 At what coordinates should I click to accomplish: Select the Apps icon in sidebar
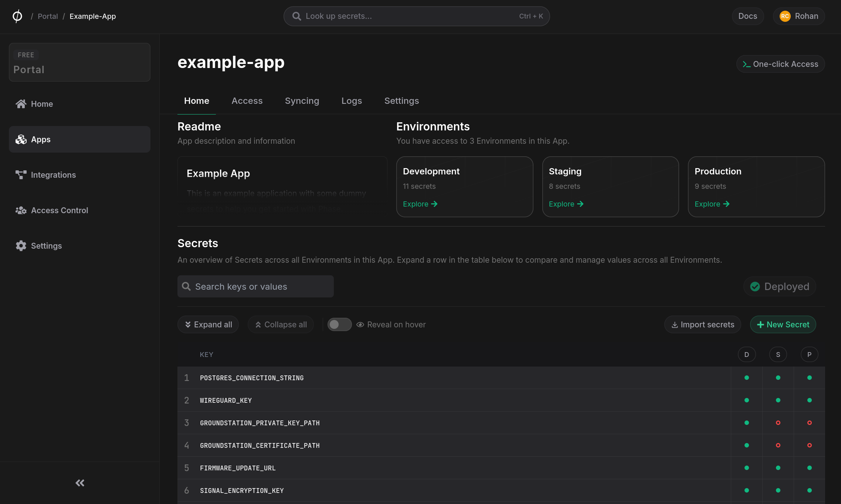pyautogui.click(x=21, y=139)
